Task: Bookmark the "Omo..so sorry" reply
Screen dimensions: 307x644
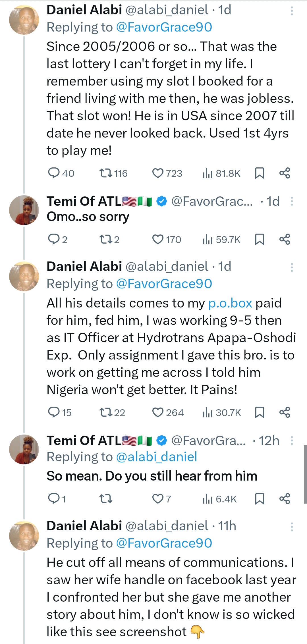Action: [260, 240]
